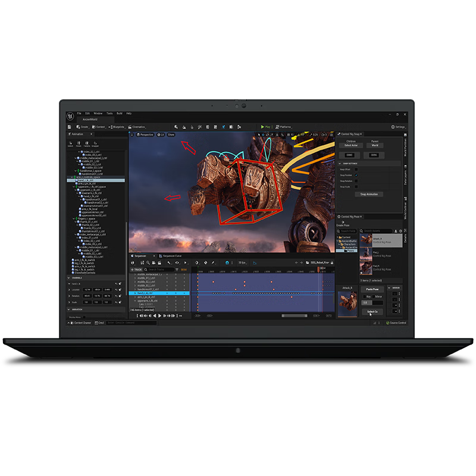Click the Search Tracks input field
This screenshot has width=476, height=476.
click(159, 270)
